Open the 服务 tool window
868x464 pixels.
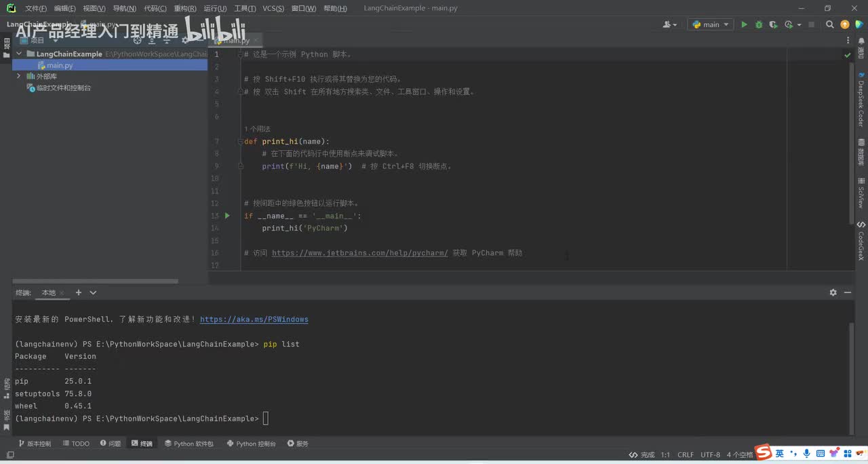click(298, 444)
